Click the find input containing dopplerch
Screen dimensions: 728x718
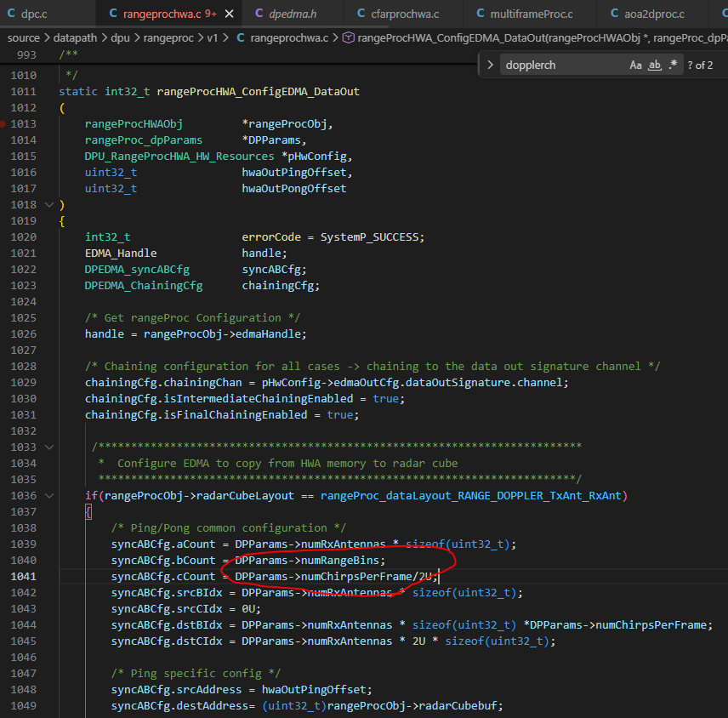(564, 65)
